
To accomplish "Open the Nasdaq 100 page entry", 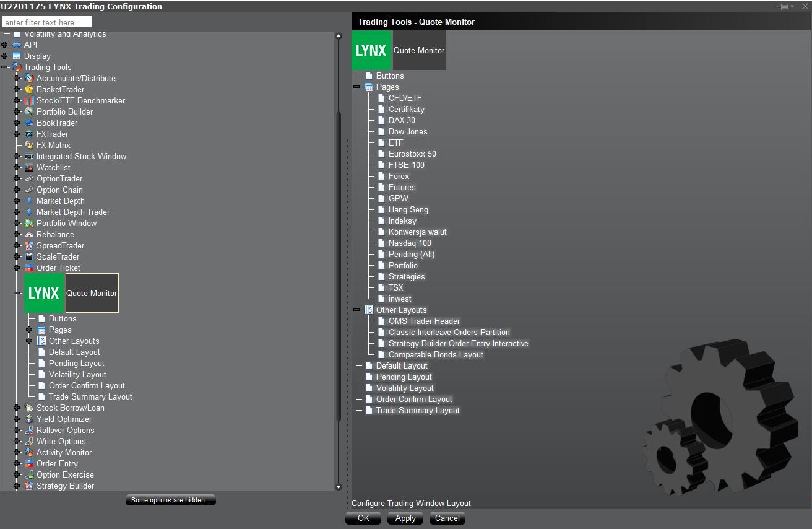I will (410, 243).
